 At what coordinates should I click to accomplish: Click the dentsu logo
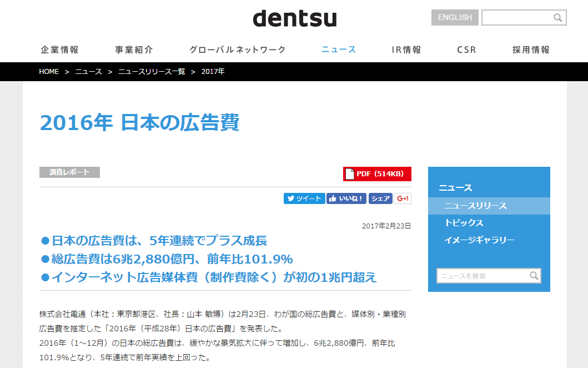point(295,18)
